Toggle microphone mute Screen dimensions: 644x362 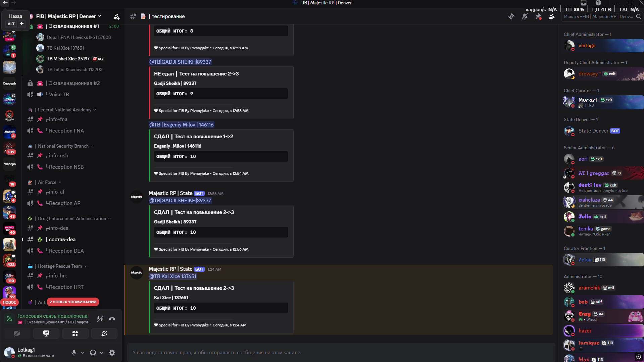(x=74, y=353)
